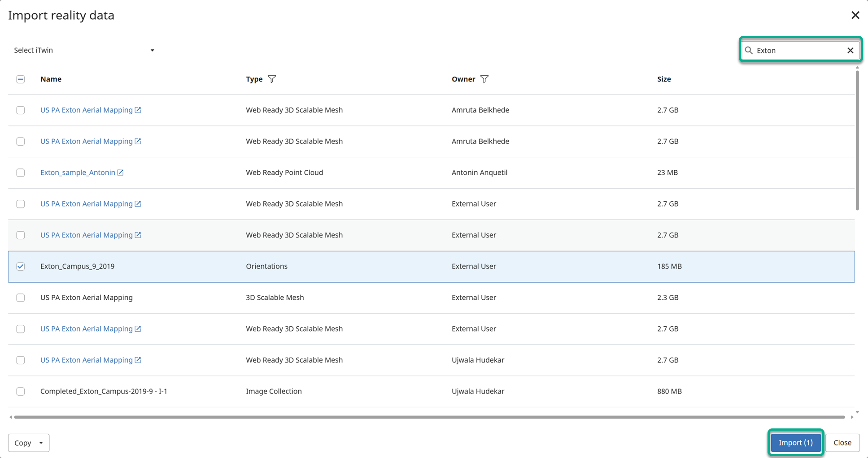Open external link icon on Ujwala Hudekar's Aerial Mapping row
Image resolution: width=868 pixels, height=458 pixels.
[x=138, y=360]
